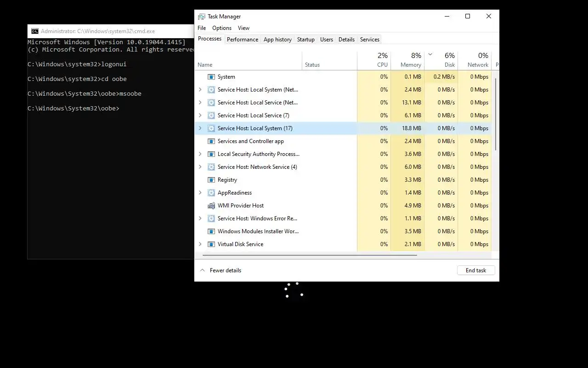This screenshot has height=368, width=588.
Task: Sort processes by Disk column header
Action: point(441,60)
